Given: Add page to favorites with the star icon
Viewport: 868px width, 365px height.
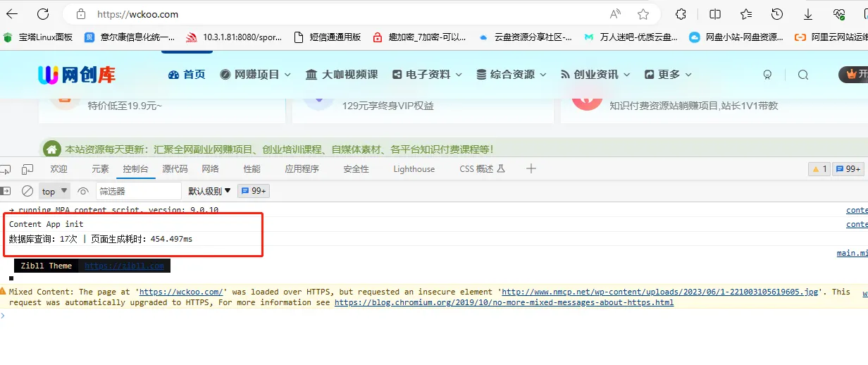Looking at the screenshot, I should (x=643, y=14).
